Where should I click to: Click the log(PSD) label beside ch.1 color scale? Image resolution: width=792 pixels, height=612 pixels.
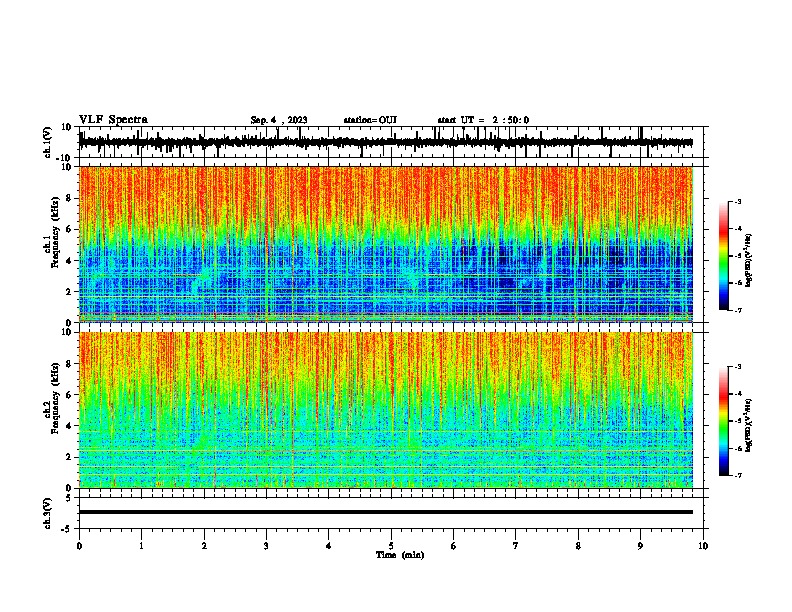[x=748, y=261]
